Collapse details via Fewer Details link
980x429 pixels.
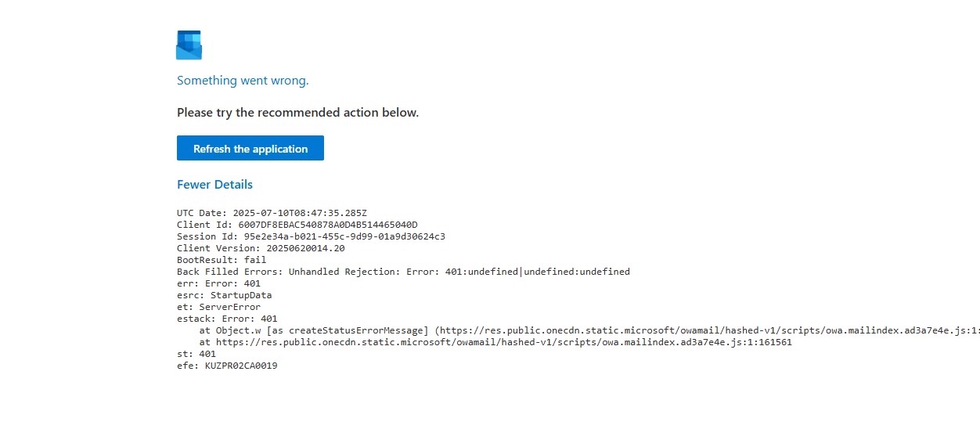(214, 185)
